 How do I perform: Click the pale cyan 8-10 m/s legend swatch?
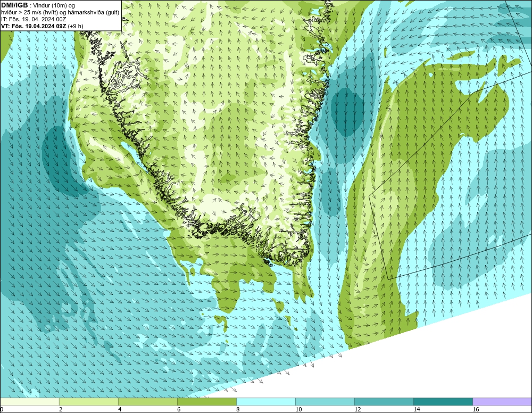tap(266, 402)
